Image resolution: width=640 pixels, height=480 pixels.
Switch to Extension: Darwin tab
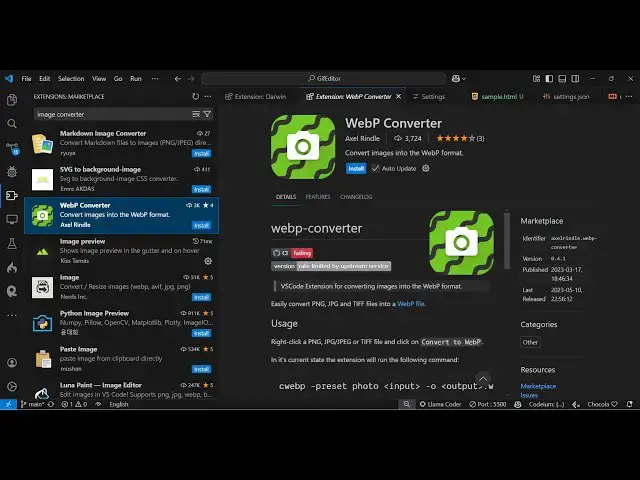pos(256,96)
